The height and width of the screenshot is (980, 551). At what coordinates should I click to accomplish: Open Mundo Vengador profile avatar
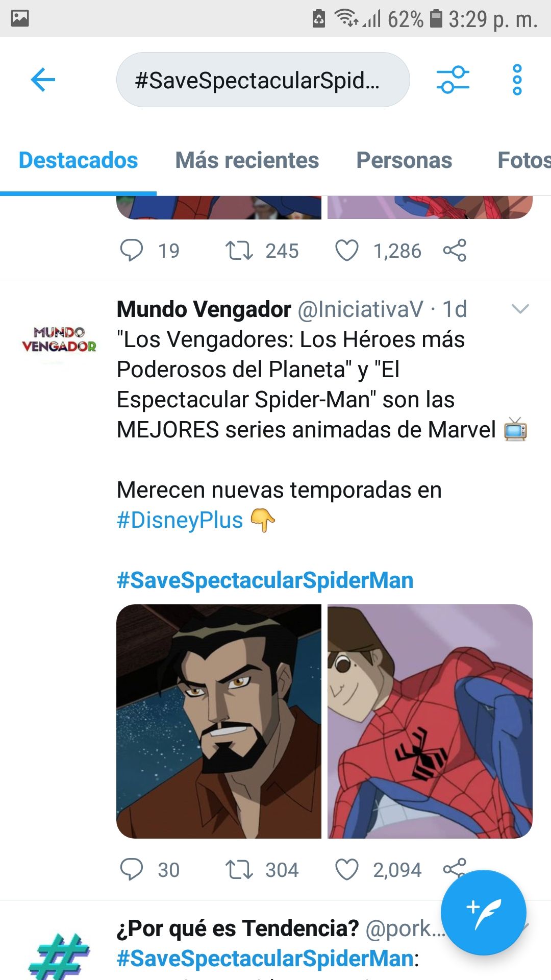coord(59,340)
